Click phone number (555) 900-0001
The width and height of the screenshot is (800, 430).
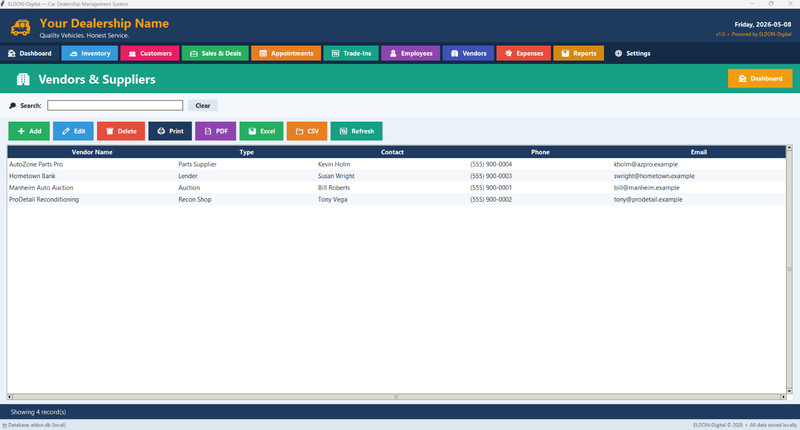pos(491,188)
